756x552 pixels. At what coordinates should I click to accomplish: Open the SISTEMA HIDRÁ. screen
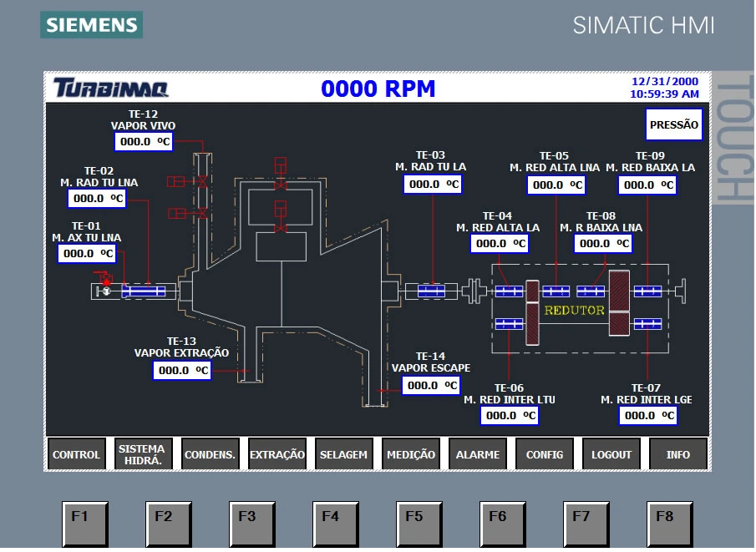tap(143, 453)
